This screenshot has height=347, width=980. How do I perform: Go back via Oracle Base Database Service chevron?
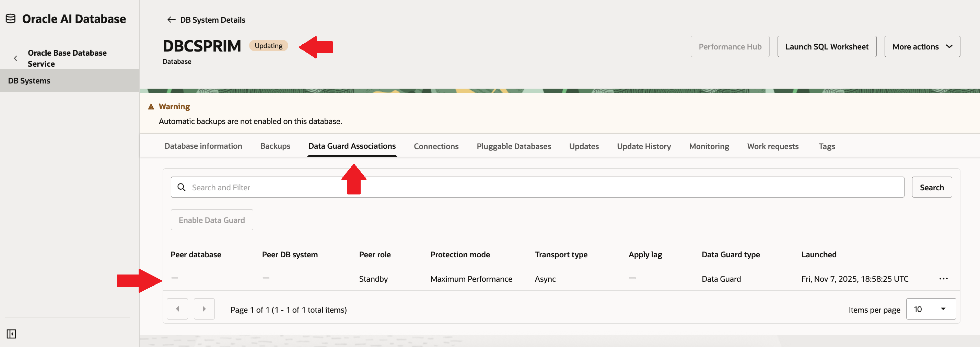click(15, 58)
